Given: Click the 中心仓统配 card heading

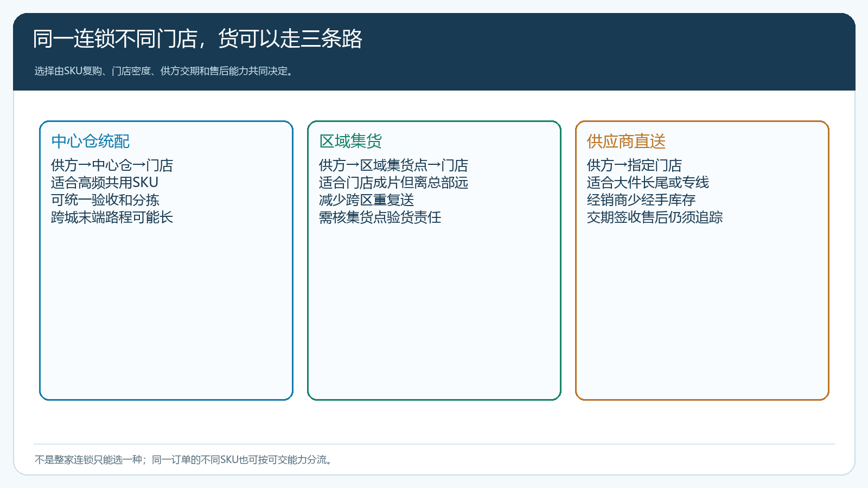Looking at the screenshot, I should pyautogui.click(x=90, y=142).
